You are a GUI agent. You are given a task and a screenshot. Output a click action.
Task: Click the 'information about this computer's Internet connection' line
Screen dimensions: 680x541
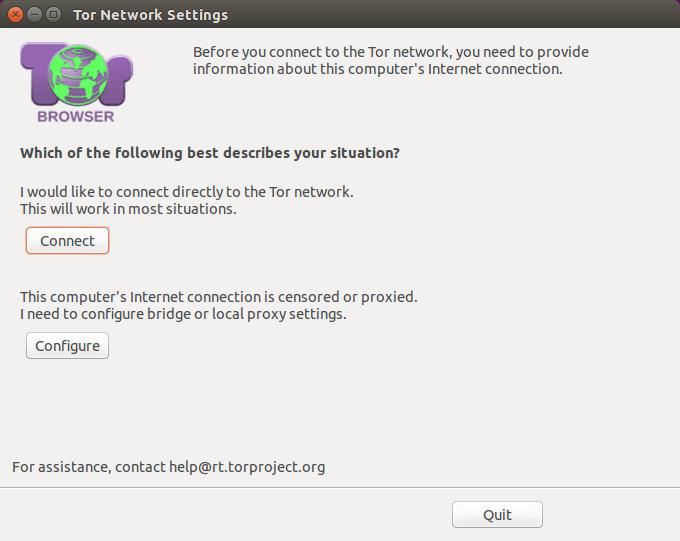click(x=378, y=69)
